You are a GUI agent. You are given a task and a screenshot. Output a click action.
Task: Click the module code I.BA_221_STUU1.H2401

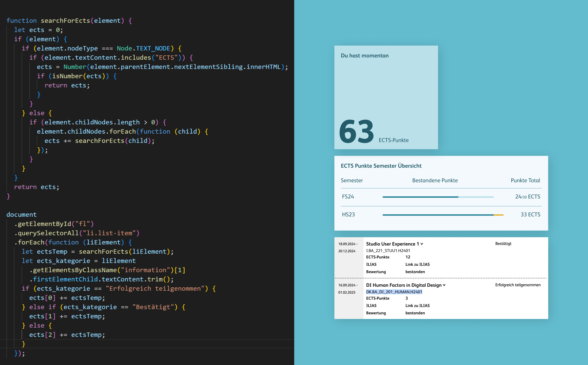coord(388,251)
